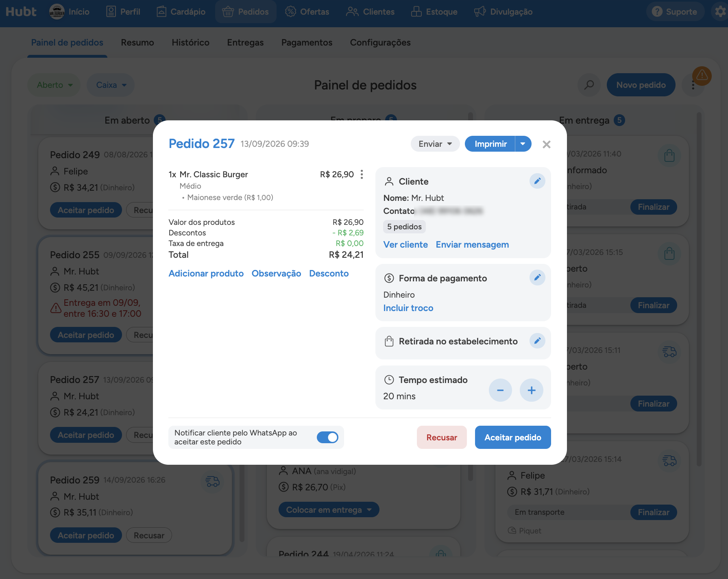This screenshot has width=728, height=579.
Task: Switch to the Histórico tab
Action: click(x=190, y=43)
